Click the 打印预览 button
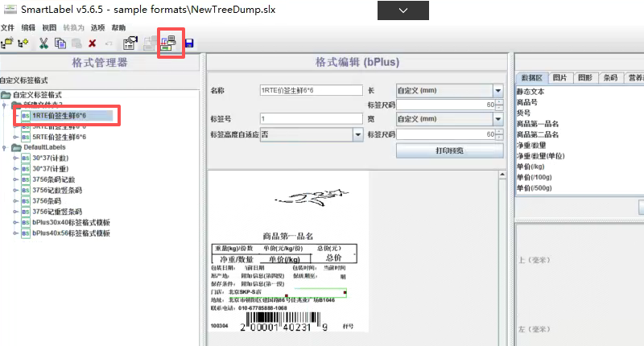Screen dimensions: 644x346 coord(449,150)
